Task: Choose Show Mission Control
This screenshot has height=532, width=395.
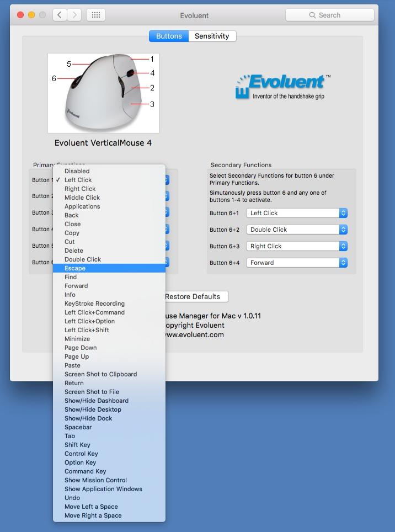Action: 109,480
